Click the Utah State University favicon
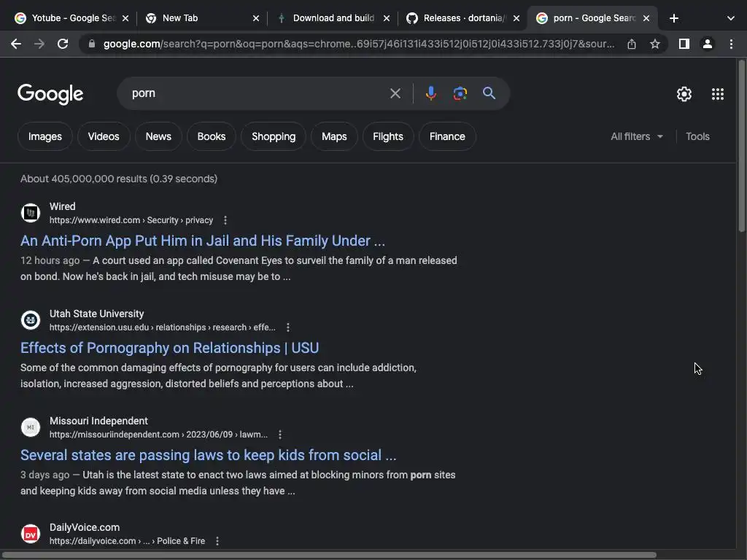 click(31, 320)
